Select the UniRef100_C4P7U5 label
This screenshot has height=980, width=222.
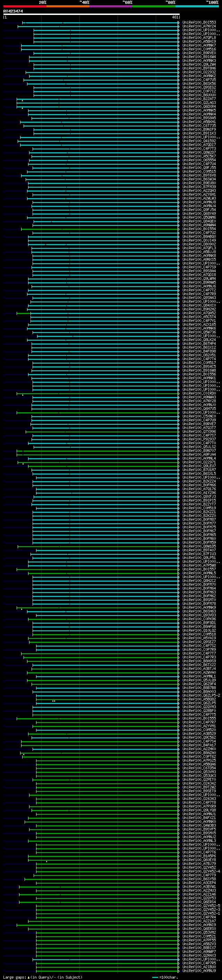[x=199, y=80]
